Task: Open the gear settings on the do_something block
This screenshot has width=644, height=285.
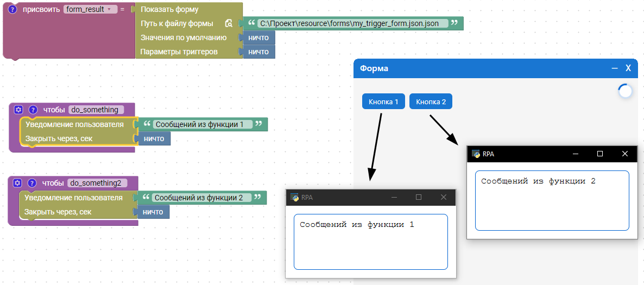Action: tap(18, 109)
